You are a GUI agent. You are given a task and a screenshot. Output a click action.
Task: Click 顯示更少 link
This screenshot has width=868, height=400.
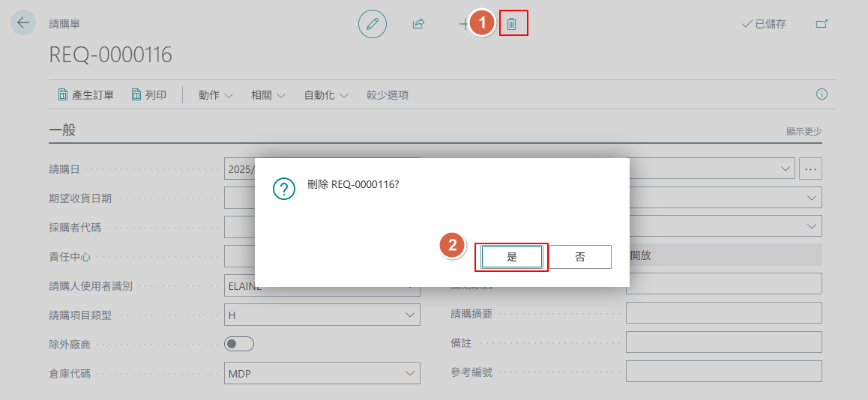804,132
